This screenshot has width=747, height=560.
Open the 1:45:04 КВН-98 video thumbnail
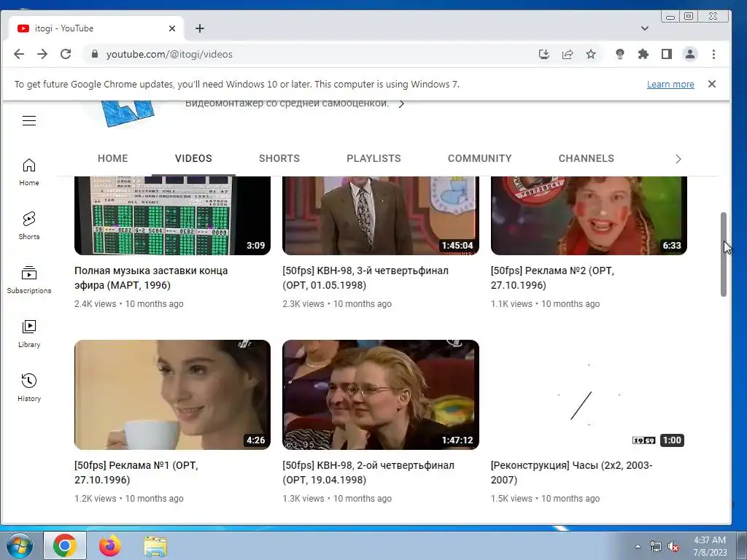[x=381, y=216]
